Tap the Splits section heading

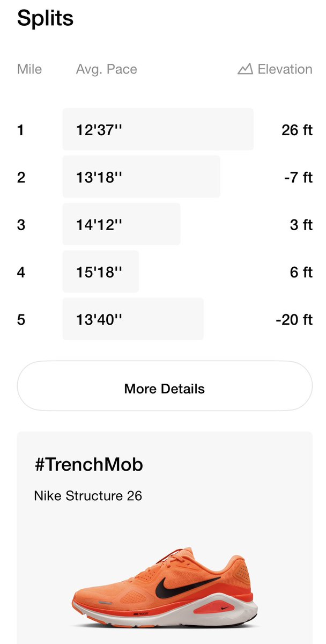[46, 18]
